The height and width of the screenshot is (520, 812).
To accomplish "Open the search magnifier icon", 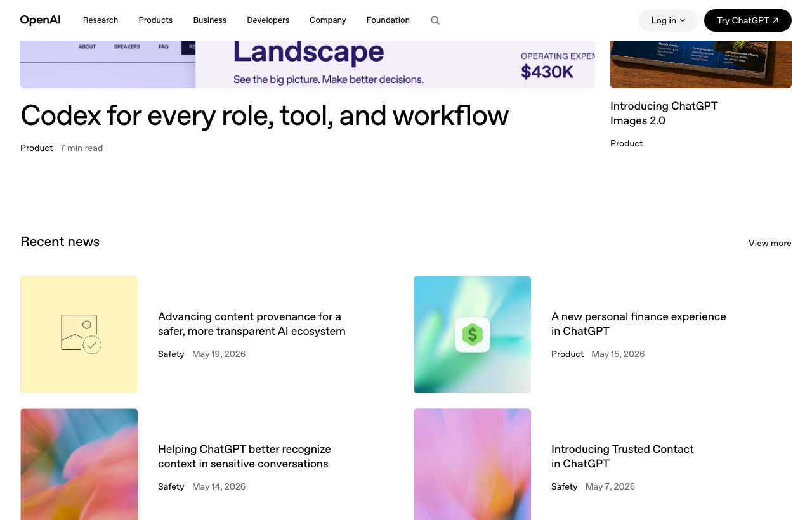I will click(435, 20).
